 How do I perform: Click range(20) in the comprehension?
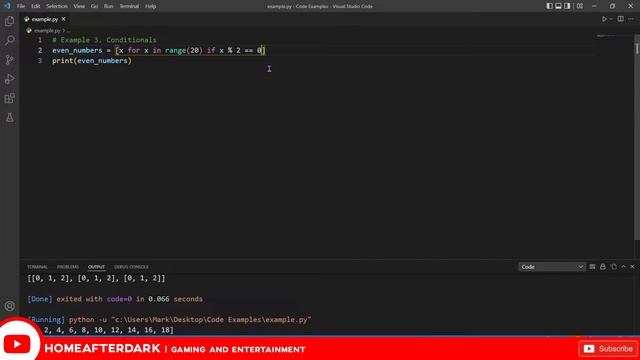pos(184,50)
